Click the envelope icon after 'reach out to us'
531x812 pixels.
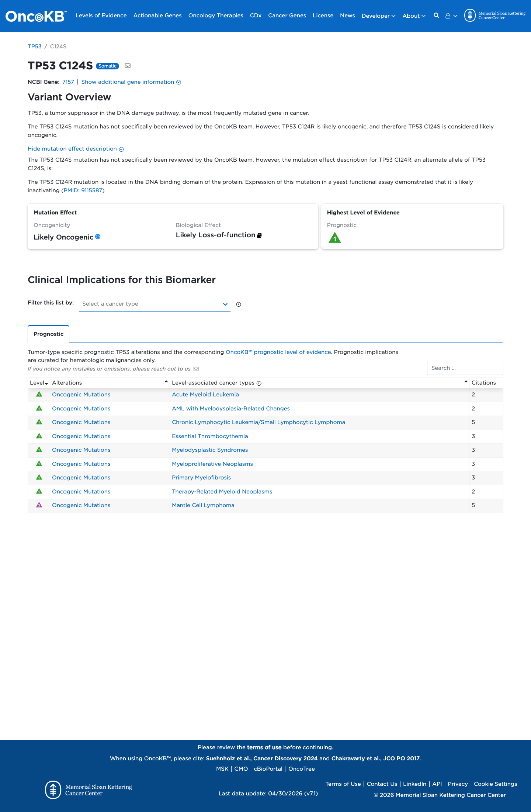coord(196,369)
